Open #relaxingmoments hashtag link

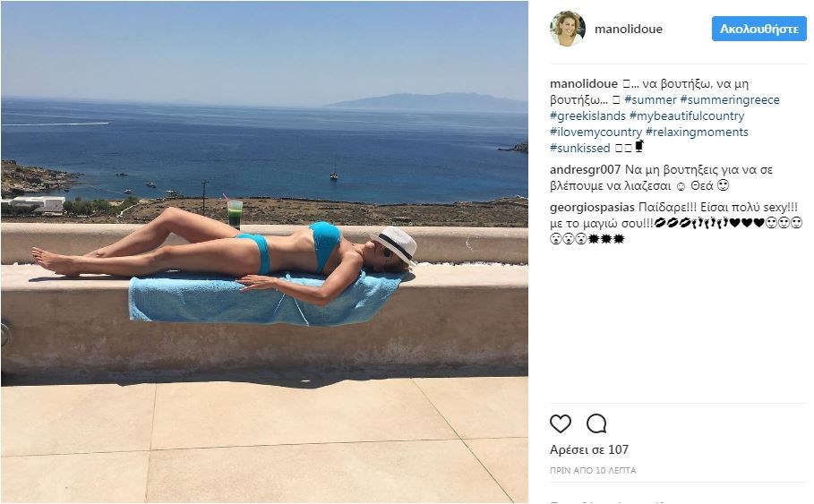pyautogui.click(x=697, y=132)
